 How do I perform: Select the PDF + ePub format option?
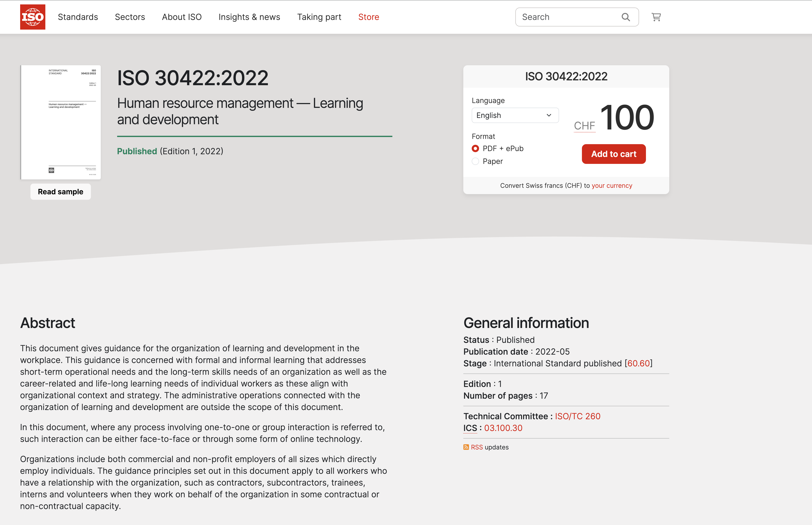click(475, 149)
